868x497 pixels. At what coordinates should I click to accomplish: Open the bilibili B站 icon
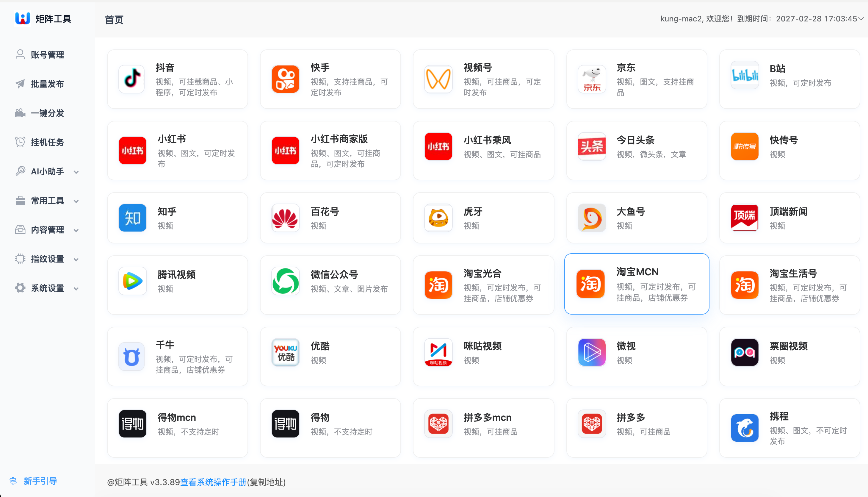point(745,75)
